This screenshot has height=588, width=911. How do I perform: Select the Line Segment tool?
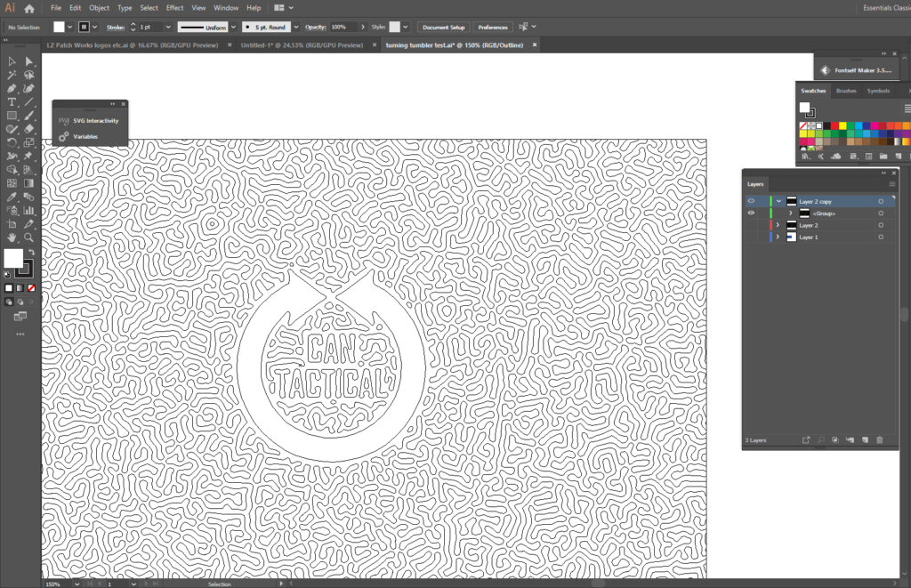[x=28, y=102]
